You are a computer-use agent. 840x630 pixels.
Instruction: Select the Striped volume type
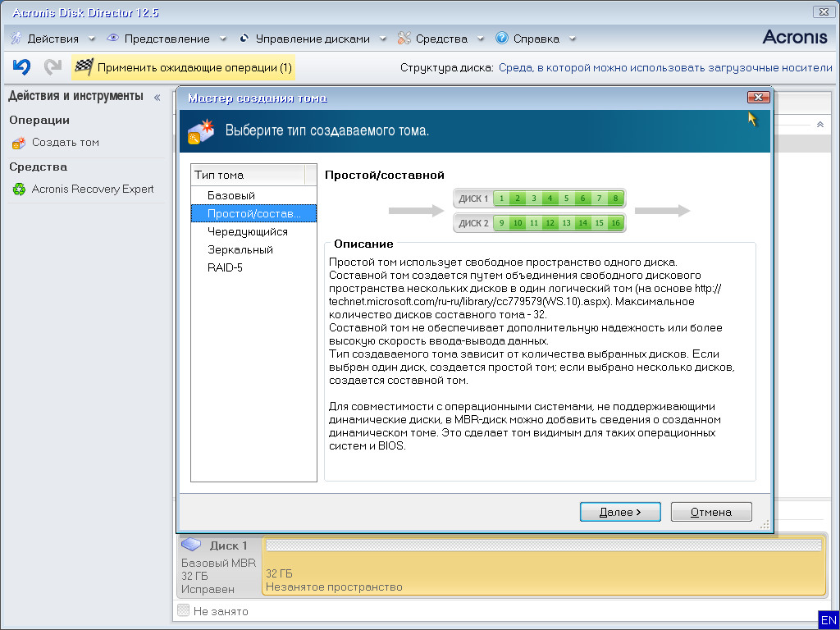pos(247,232)
